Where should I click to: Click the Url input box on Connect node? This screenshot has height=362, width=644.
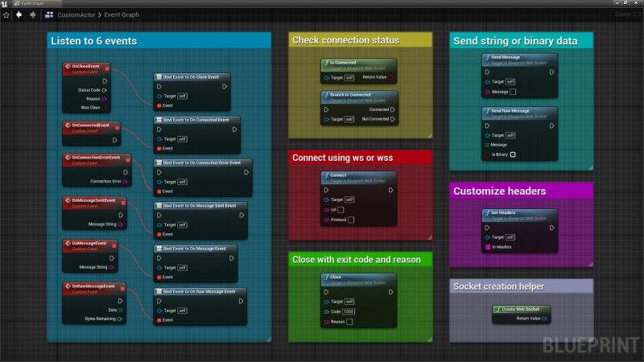(341, 210)
